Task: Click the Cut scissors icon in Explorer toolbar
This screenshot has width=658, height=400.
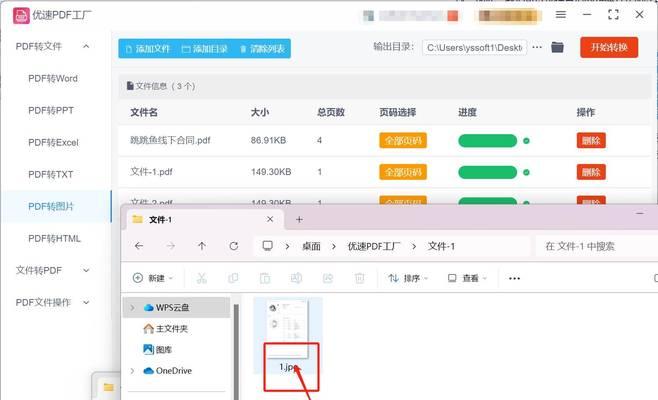Action: (202, 278)
